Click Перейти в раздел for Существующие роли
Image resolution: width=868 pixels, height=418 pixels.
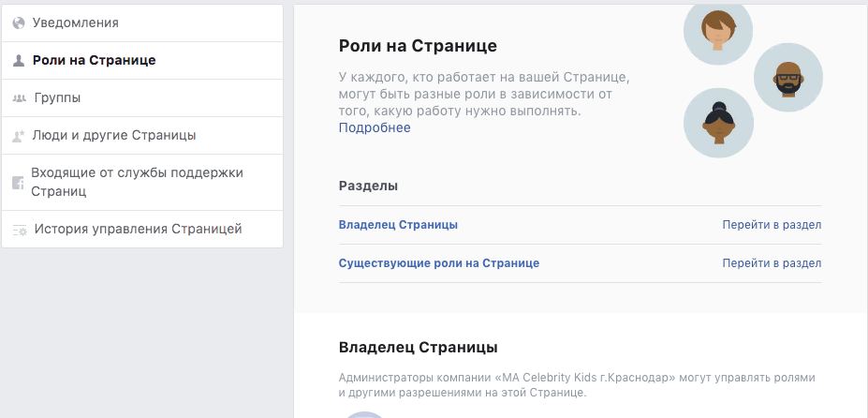coord(772,263)
